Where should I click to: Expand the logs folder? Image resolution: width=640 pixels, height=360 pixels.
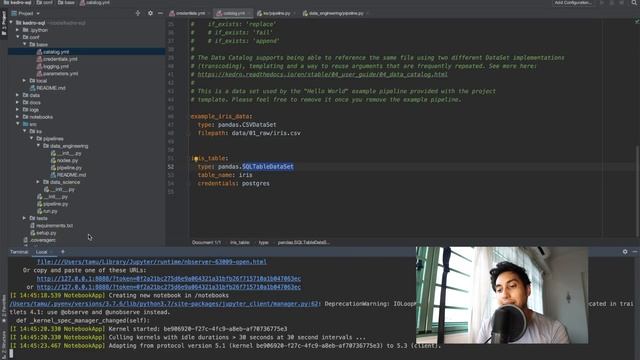(18, 109)
